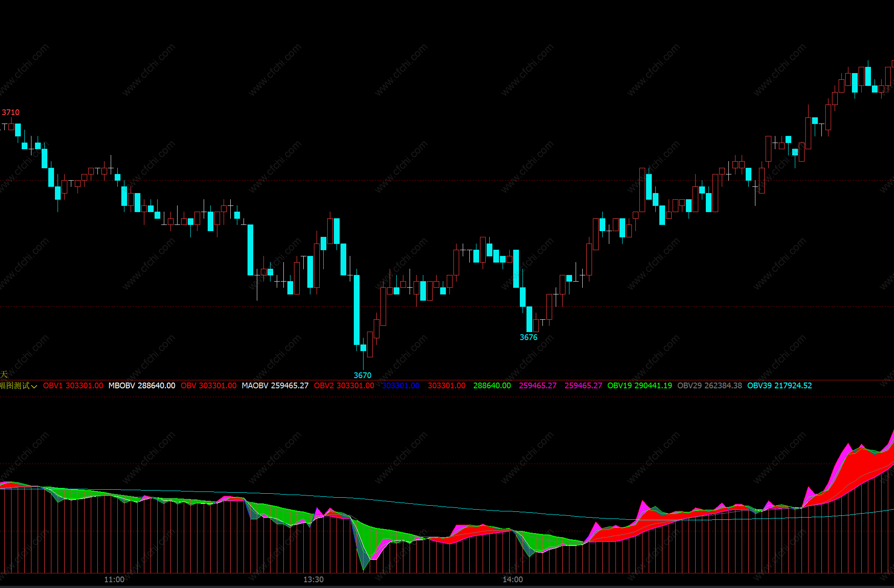This screenshot has width=894, height=588.
Task: Click the 3710 high price label
Action: (11, 112)
